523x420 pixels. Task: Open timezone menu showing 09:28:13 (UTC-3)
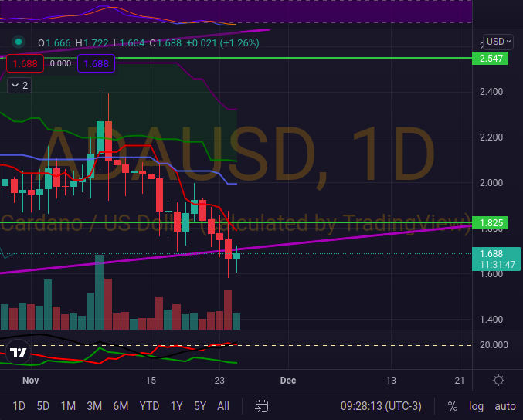tap(381, 406)
